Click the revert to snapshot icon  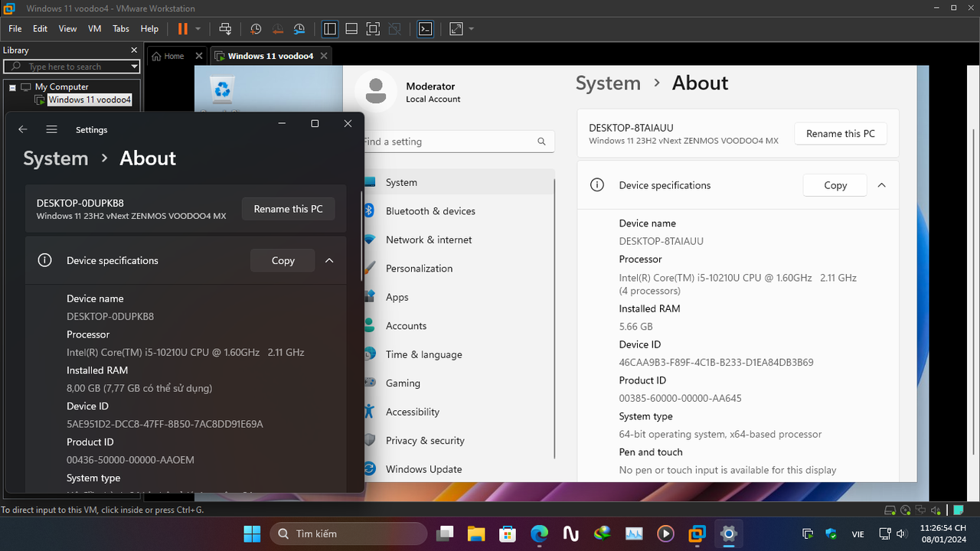(x=278, y=29)
